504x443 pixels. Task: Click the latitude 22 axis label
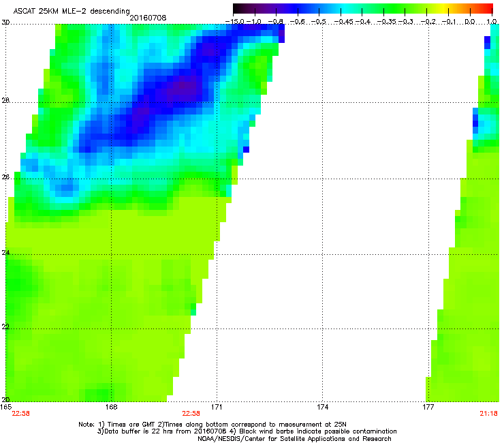[5, 326]
